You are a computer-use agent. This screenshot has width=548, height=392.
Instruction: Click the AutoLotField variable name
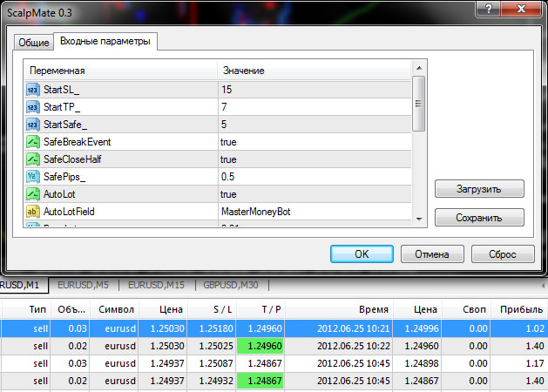coord(69,212)
